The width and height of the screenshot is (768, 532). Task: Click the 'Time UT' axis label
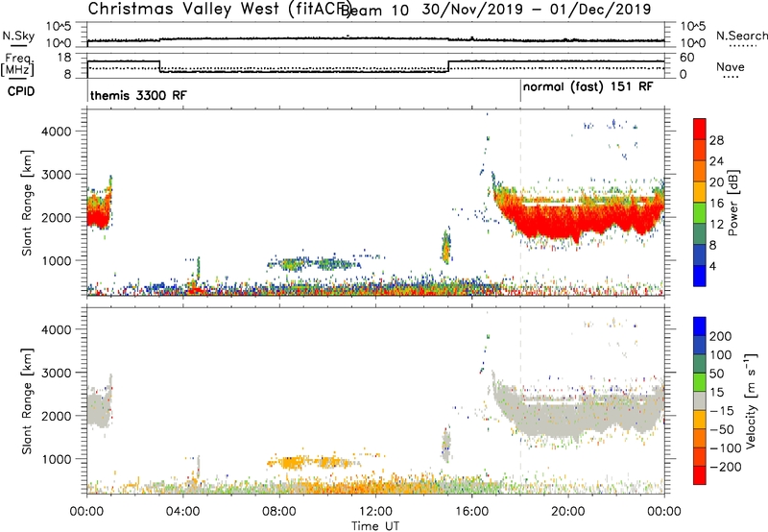click(375, 526)
